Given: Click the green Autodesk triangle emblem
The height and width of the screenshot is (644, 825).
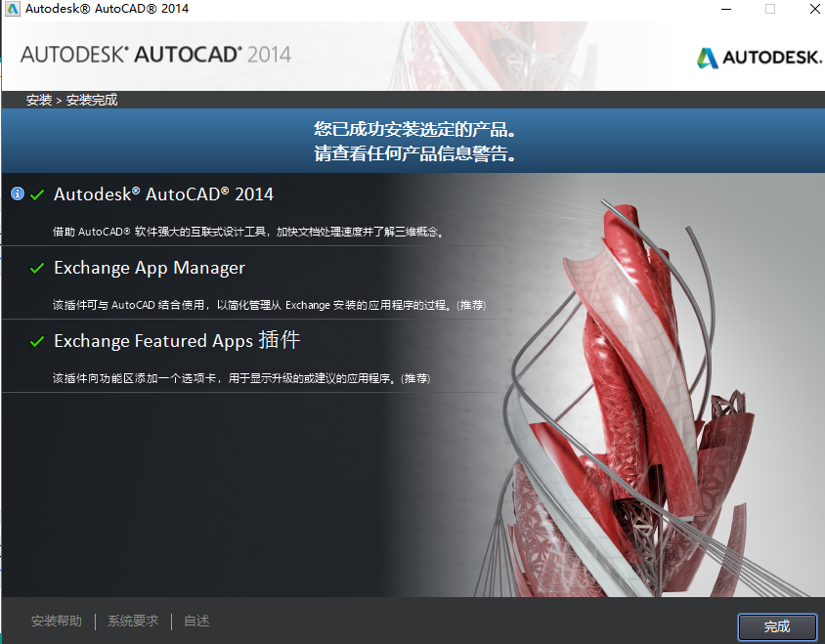Looking at the screenshot, I should click(x=706, y=57).
